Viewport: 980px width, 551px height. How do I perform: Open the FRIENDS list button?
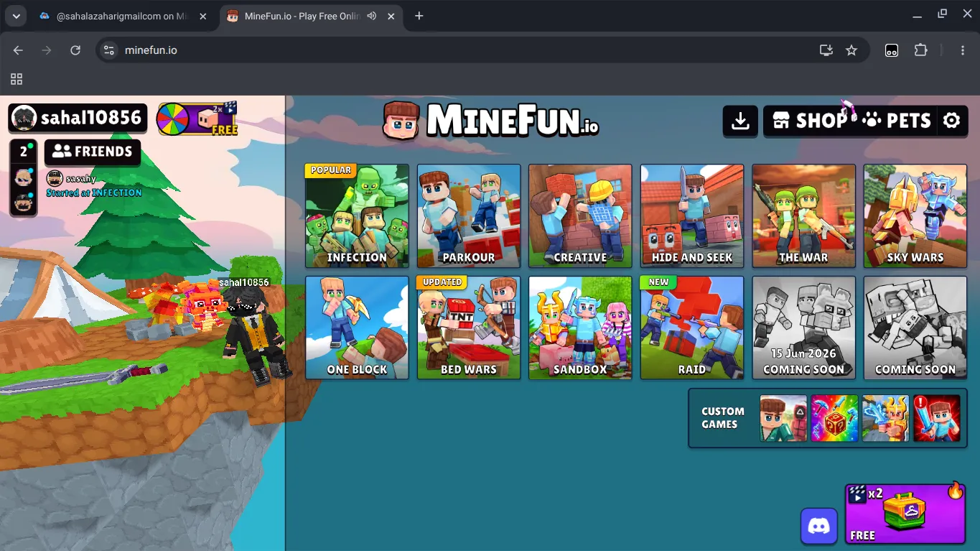93,152
